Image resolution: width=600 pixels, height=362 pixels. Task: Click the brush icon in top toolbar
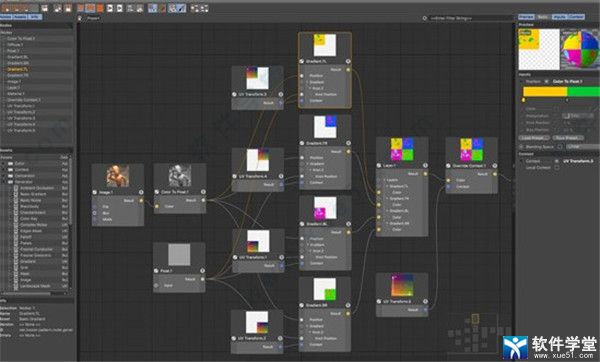[182, 8]
